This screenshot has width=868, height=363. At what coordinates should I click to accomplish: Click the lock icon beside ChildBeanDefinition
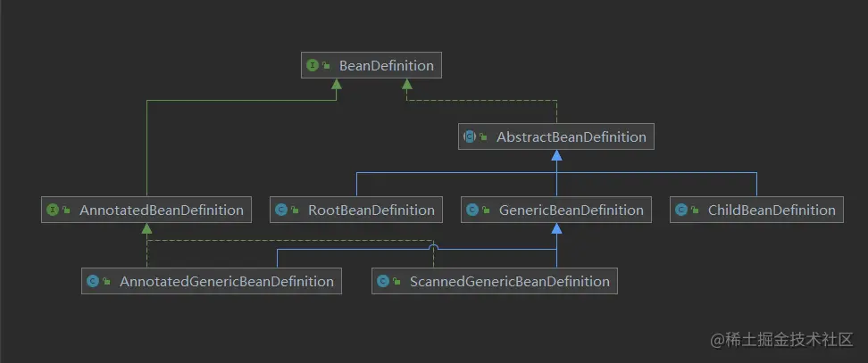click(695, 210)
